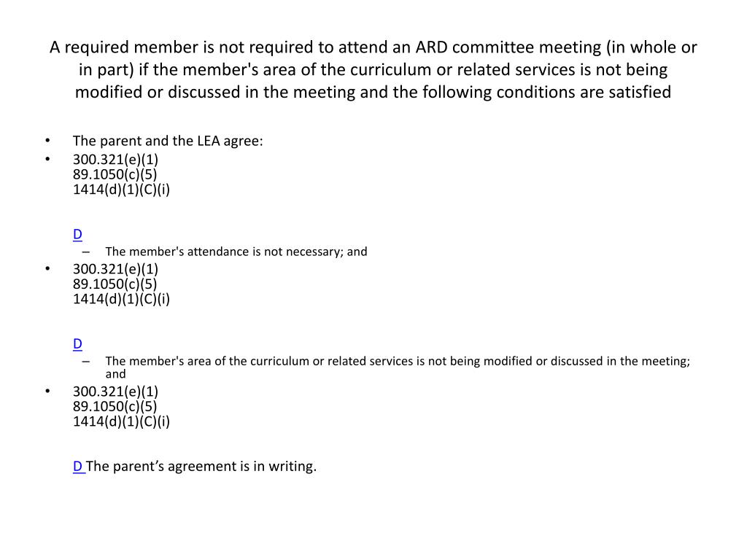Click "The parent and the LEA agree:" bullet
The width and height of the screenshot is (747, 560).
168,141
